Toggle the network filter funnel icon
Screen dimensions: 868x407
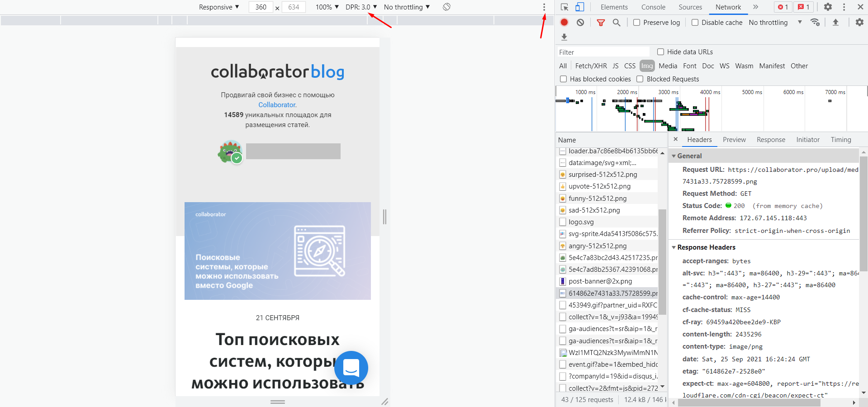(x=601, y=23)
